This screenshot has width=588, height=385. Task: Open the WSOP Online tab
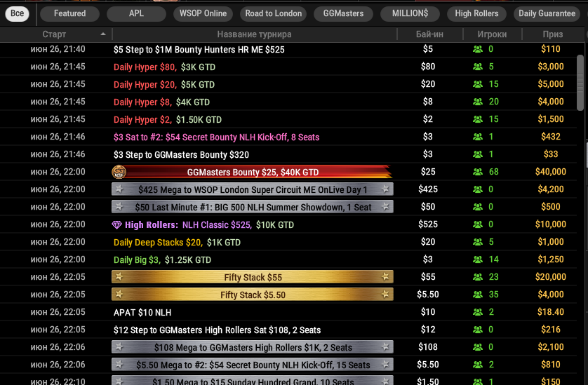pos(203,13)
